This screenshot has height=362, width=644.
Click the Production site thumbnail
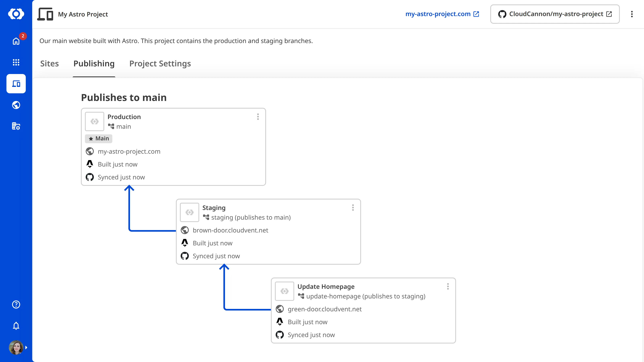[95, 121]
